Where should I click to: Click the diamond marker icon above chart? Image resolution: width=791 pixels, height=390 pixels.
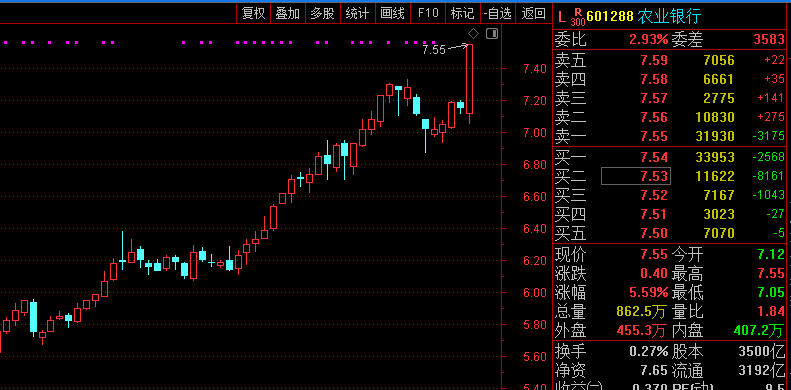click(473, 34)
